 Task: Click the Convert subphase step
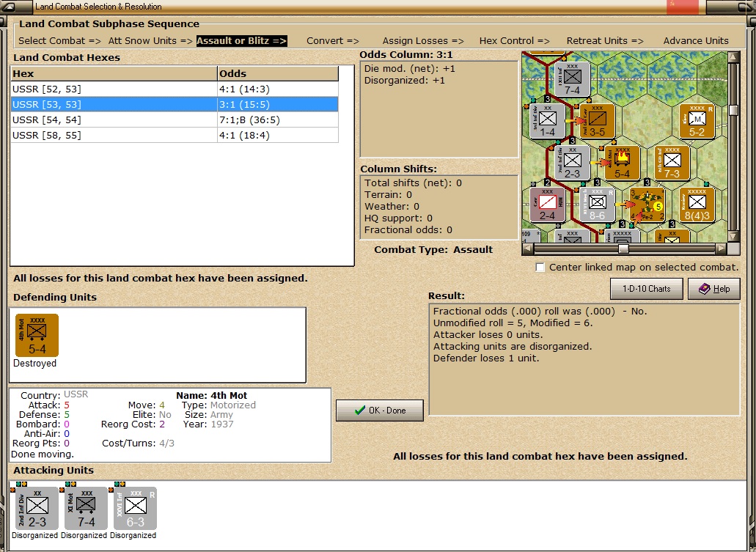333,41
